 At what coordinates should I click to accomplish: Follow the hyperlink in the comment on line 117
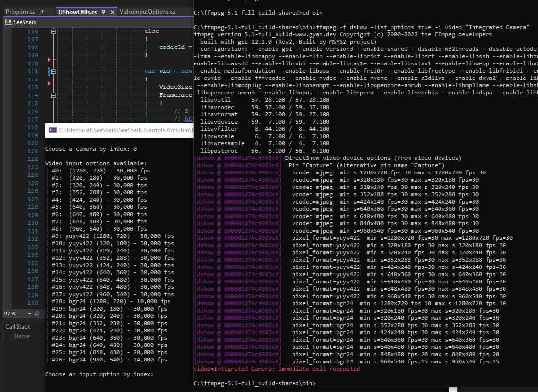pyautogui.click(x=189, y=119)
